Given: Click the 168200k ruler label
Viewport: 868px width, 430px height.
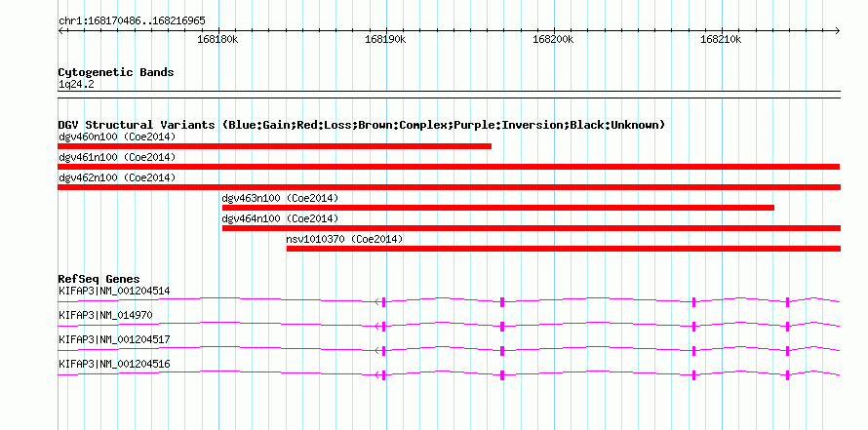Looking at the screenshot, I should pos(553,40).
